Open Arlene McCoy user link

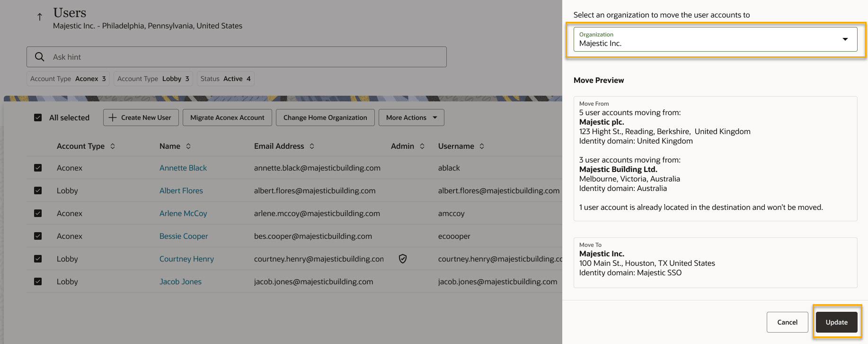point(183,213)
